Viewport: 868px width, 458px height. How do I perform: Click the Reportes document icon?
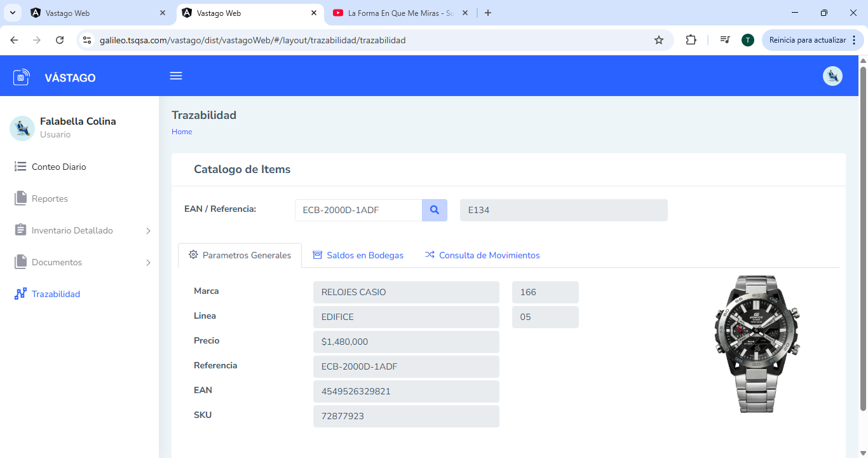click(20, 198)
